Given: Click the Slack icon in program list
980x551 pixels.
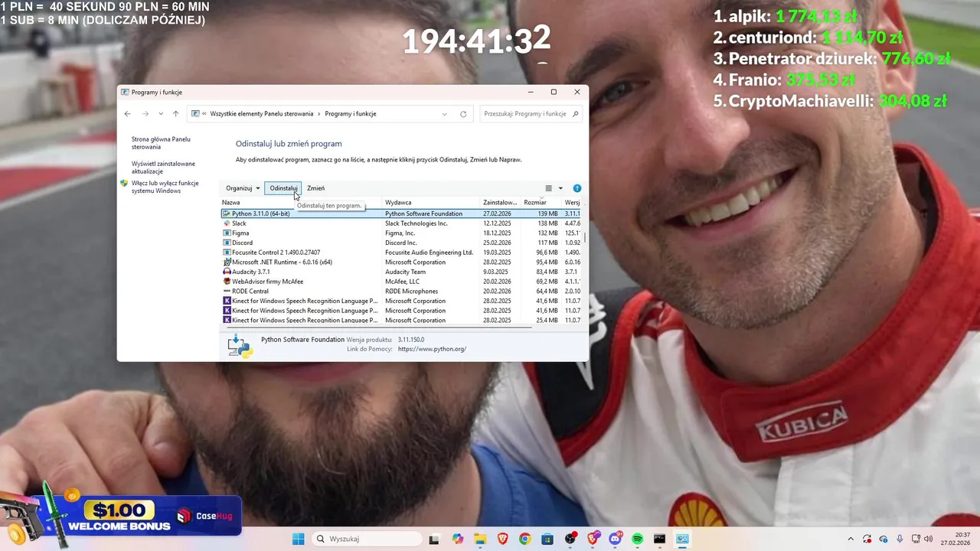Looking at the screenshot, I should pyautogui.click(x=227, y=223).
